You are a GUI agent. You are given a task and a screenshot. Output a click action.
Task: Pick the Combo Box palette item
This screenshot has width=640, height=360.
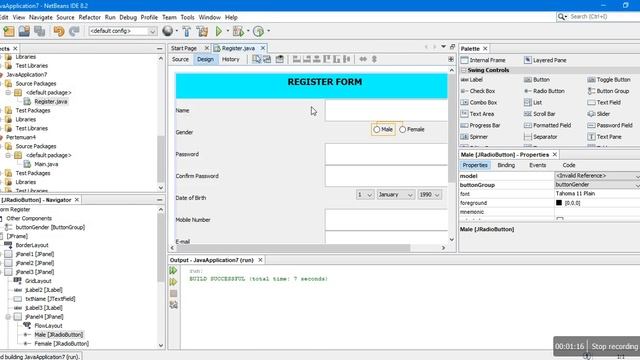point(479,102)
